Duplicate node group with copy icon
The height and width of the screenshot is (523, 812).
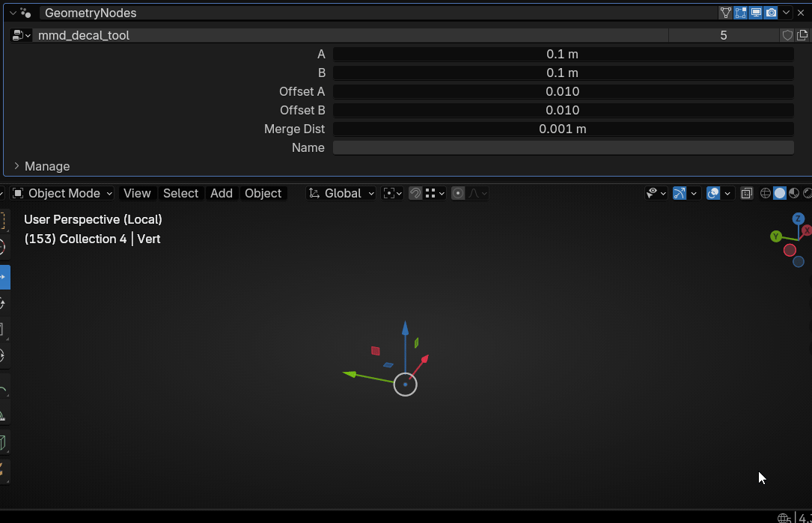coord(802,35)
